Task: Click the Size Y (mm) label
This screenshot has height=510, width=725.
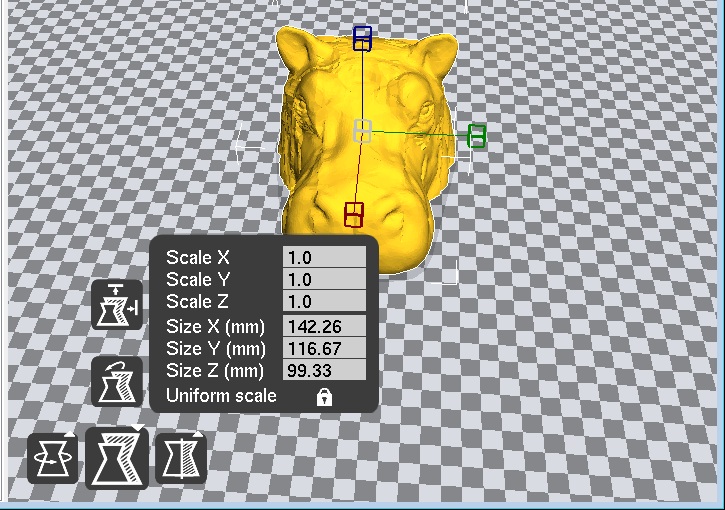Action: pyautogui.click(x=216, y=349)
